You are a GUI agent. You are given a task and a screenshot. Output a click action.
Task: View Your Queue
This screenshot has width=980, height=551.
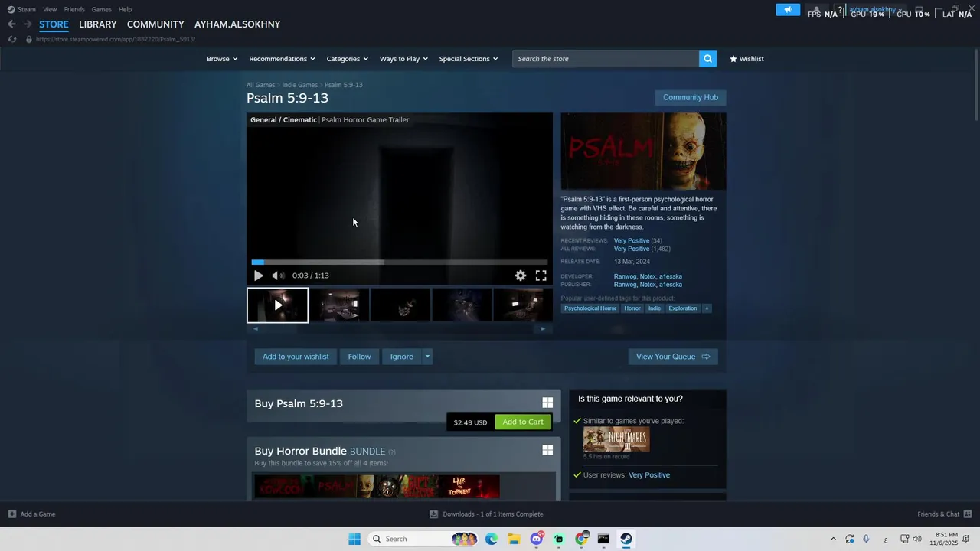coord(673,357)
